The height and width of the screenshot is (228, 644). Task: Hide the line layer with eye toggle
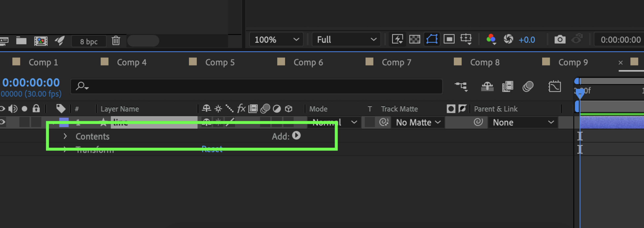pyautogui.click(x=2, y=122)
